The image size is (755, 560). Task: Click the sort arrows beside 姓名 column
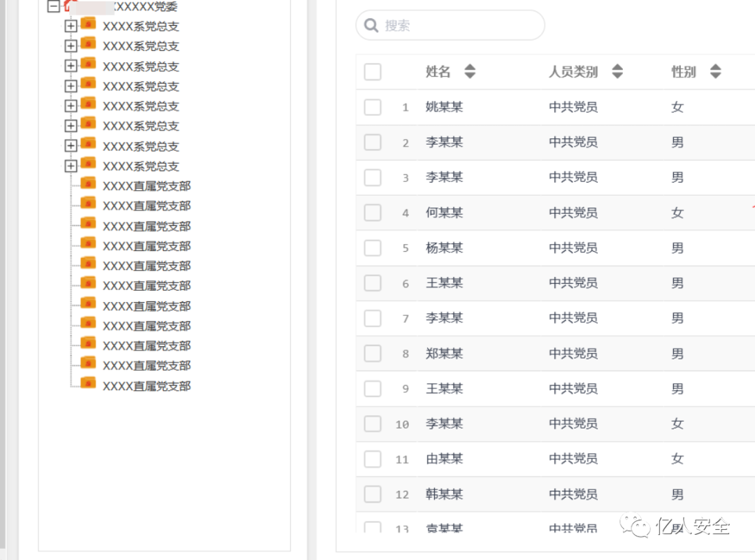click(x=470, y=71)
